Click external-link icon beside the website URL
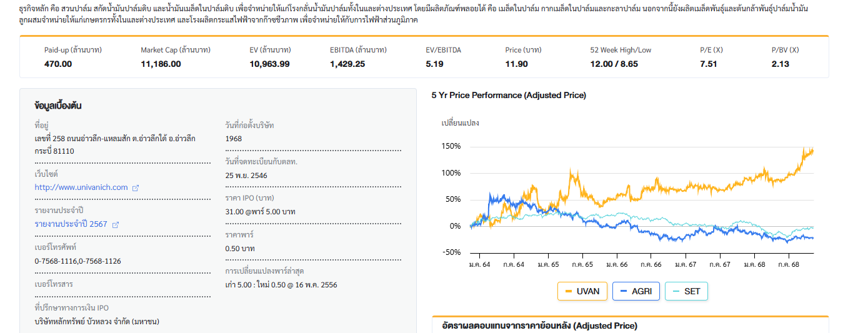Viewport: 868px width, 333px height. (136, 187)
